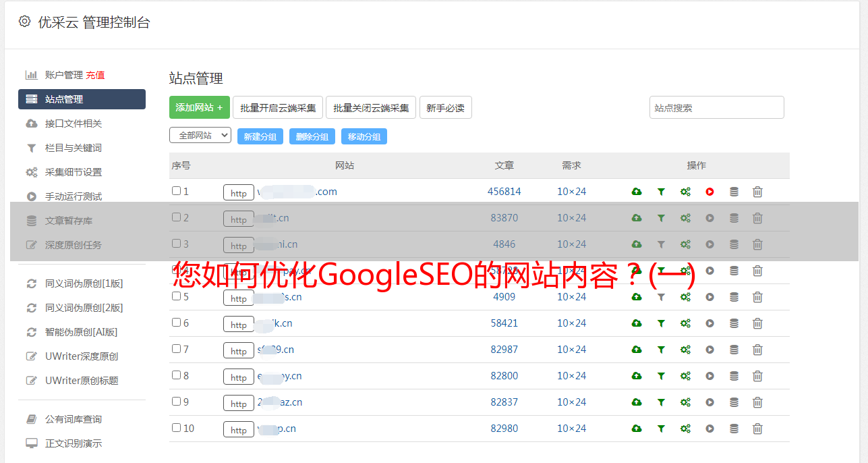Check the checkbox for row 5
This screenshot has height=463, width=868.
176,296
